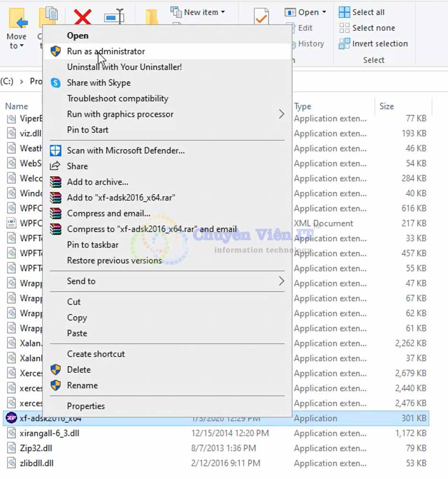This screenshot has width=448, height=479.
Task: Select the zlibdll.dll file row
Action: 37,463
